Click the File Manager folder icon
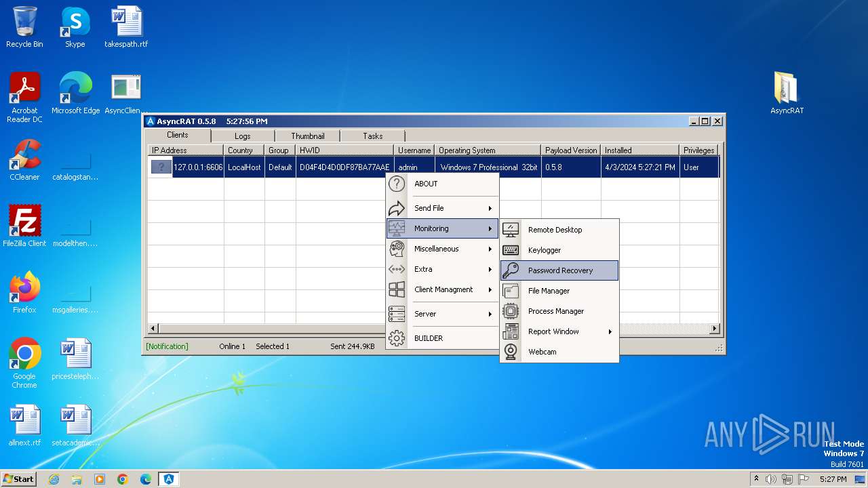The width and height of the screenshot is (868, 488). tap(511, 291)
